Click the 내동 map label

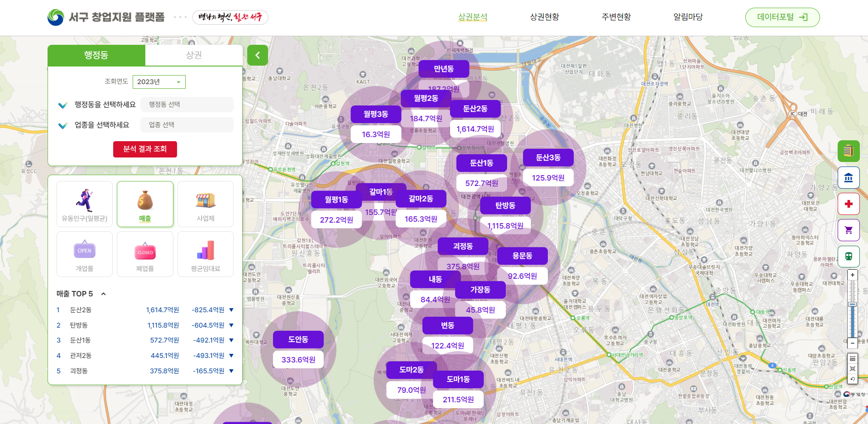click(x=435, y=279)
